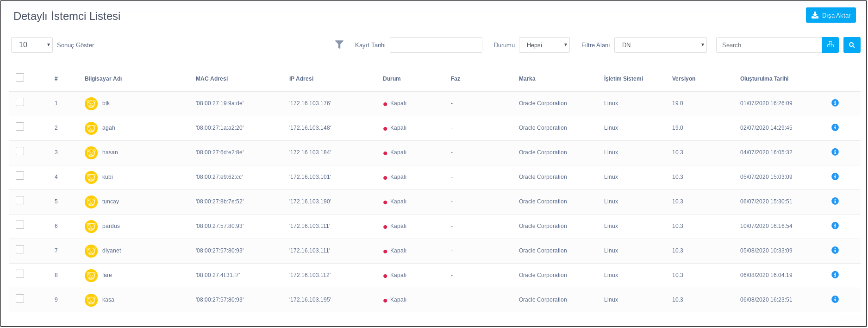
Task: Toggle the select-all header checkbox
Action: pos(20,77)
